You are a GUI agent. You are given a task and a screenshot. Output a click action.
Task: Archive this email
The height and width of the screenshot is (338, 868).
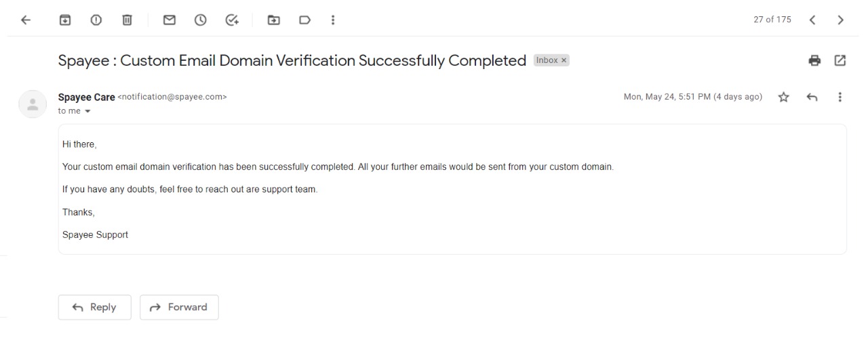coord(64,20)
